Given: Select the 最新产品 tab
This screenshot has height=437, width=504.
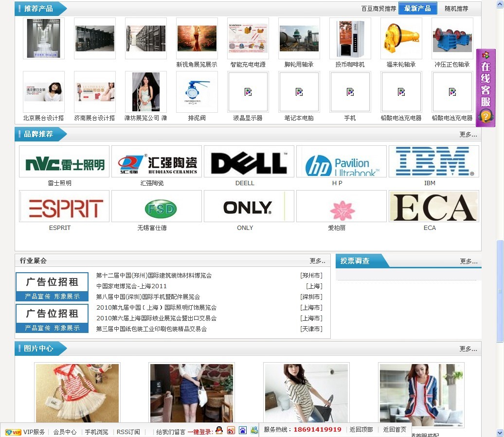Looking at the screenshot, I should 417,8.
